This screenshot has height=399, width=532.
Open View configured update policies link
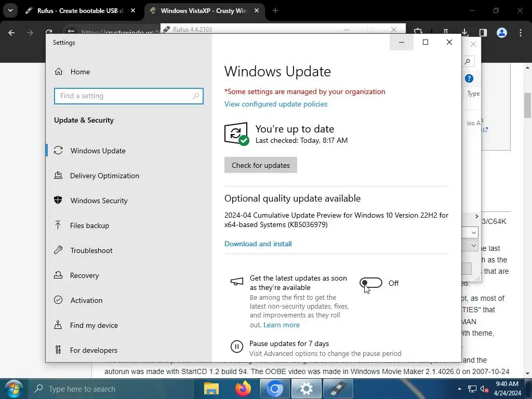[x=276, y=104]
